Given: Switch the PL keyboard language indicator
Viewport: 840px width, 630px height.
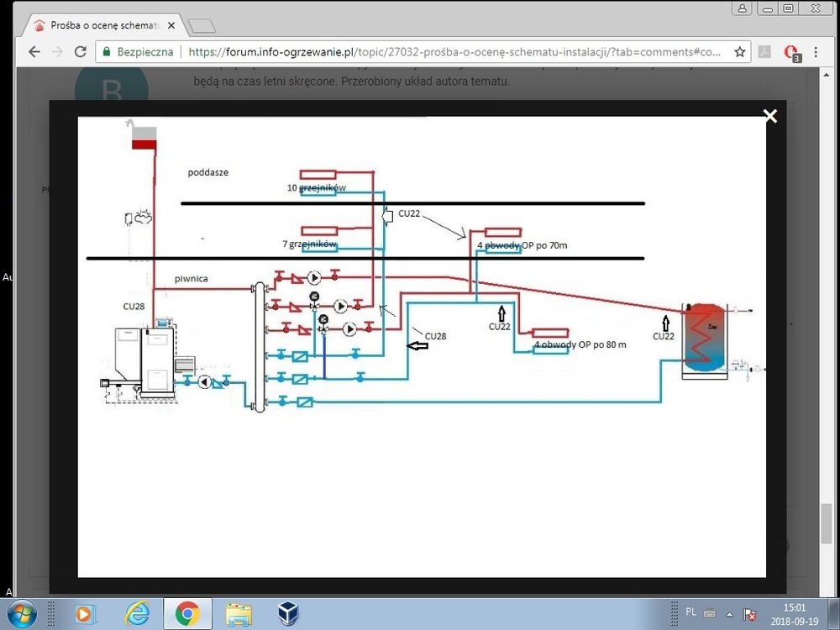Looking at the screenshot, I should (x=690, y=612).
